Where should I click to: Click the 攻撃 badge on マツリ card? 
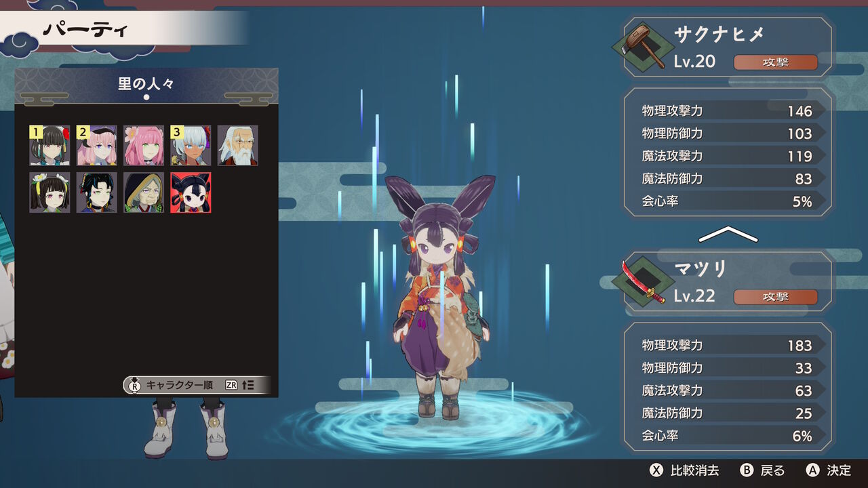point(775,297)
